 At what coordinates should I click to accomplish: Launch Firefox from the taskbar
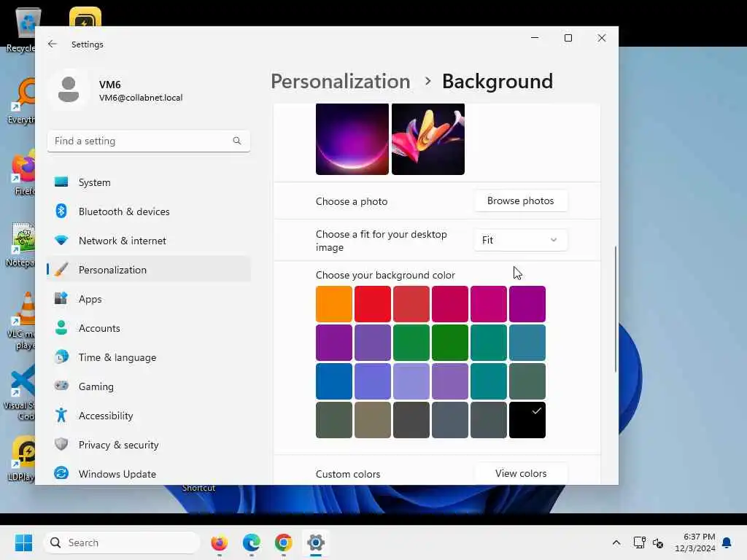219,542
